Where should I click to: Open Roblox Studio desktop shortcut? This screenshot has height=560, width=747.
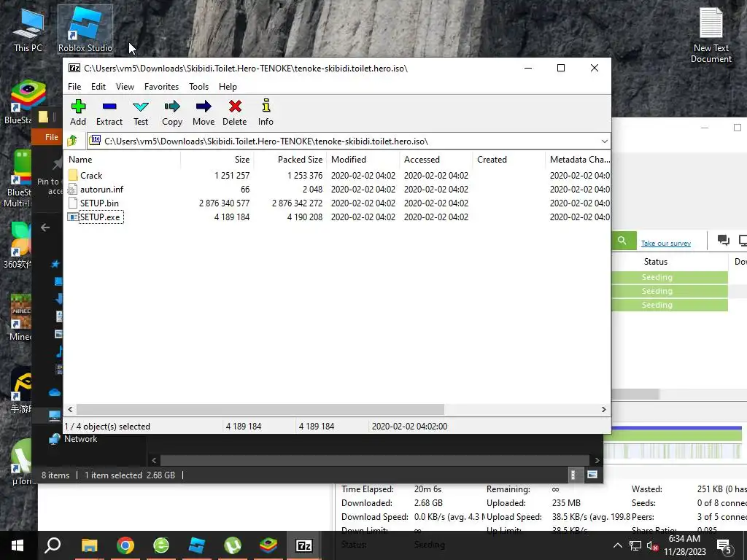85,29
